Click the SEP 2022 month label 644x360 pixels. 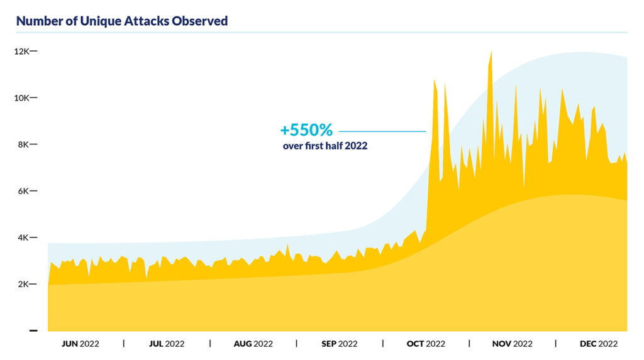point(339,344)
